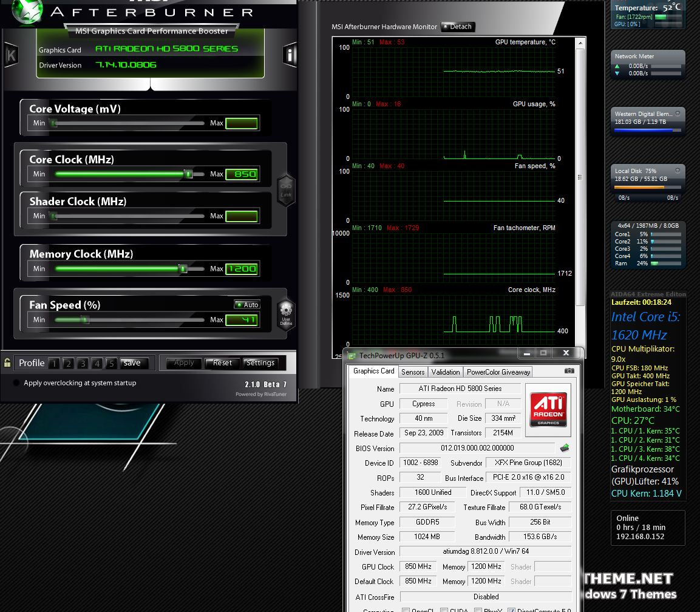Click the Driver Version field in GPU-Z
Viewport: 700px width, 612px height.
click(x=485, y=551)
